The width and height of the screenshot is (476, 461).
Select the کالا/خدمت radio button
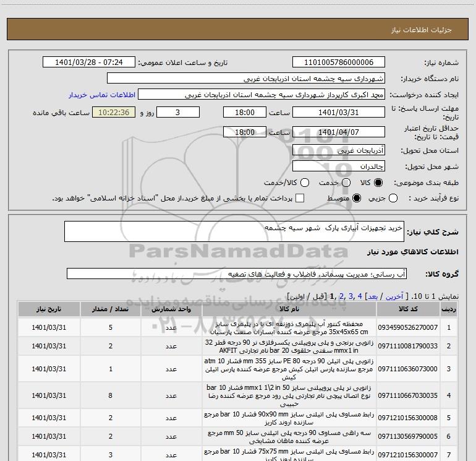tap(305, 183)
